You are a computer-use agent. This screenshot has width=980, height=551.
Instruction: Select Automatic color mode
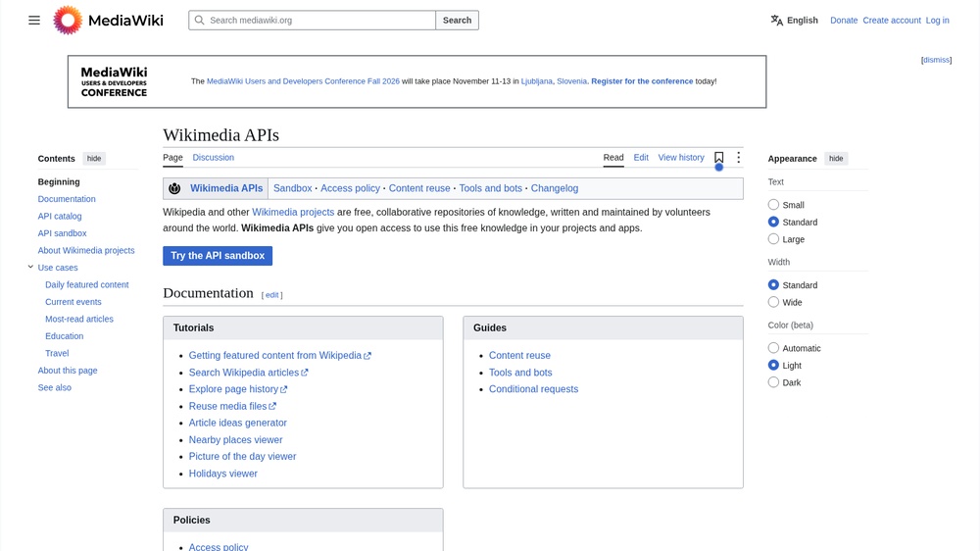click(x=773, y=348)
